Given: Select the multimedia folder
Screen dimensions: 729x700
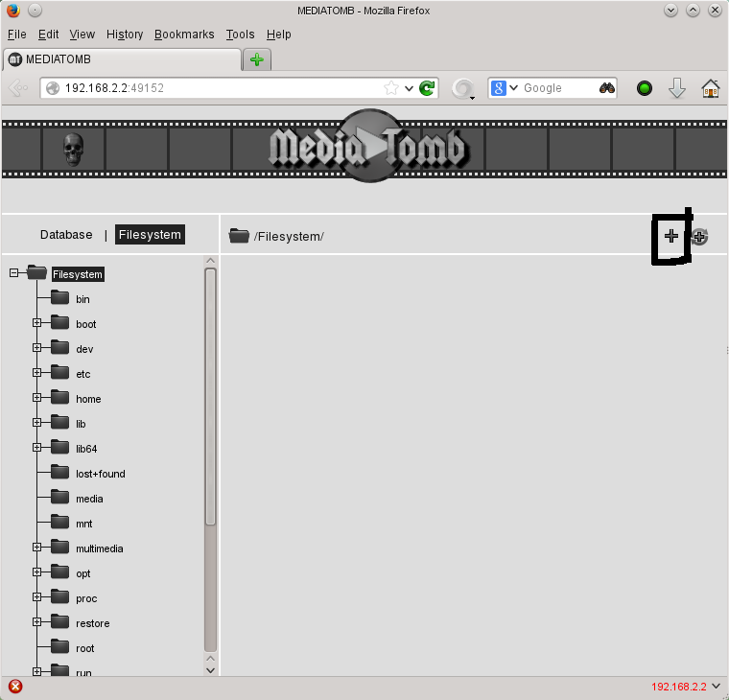Looking at the screenshot, I should (99, 548).
